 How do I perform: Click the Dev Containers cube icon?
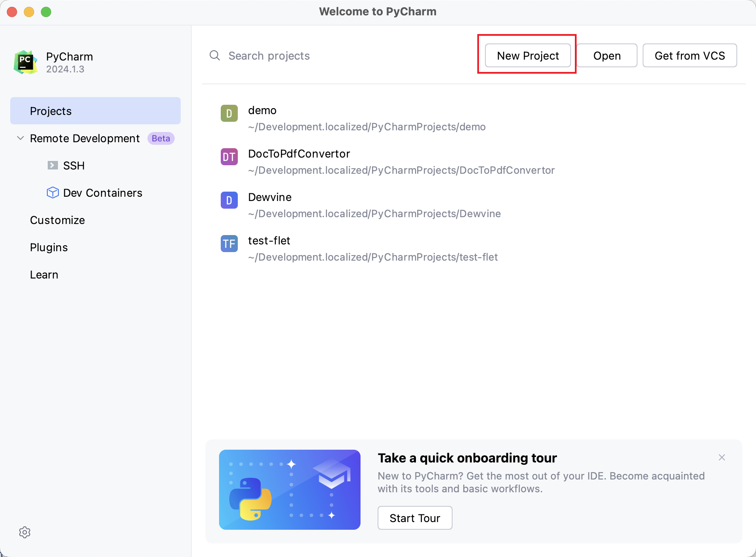53,192
